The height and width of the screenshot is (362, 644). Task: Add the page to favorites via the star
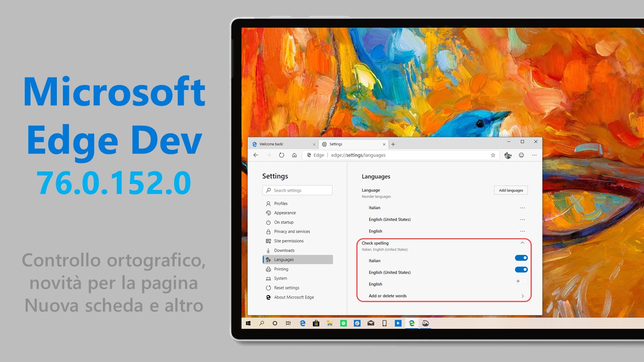tap(493, 155)
